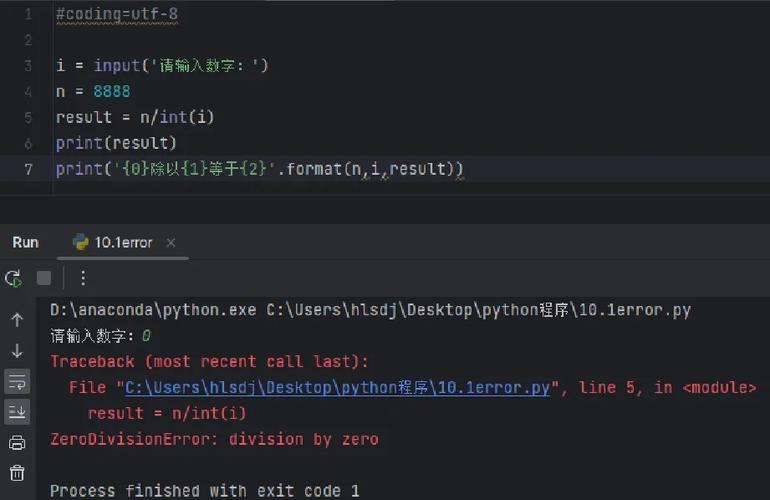This screenshot has height=500, width=770.
Task: Click the Stop square icon
Action: coord(44,278)
